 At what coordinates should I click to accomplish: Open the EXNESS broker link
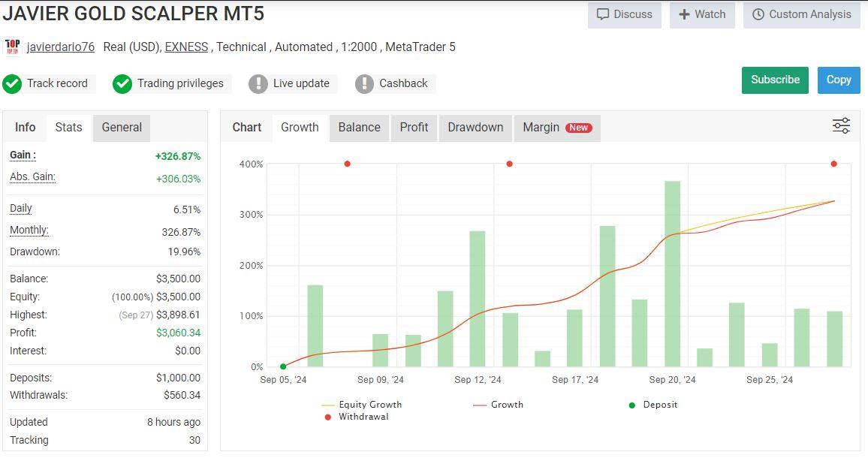click(x=186, y=47)
